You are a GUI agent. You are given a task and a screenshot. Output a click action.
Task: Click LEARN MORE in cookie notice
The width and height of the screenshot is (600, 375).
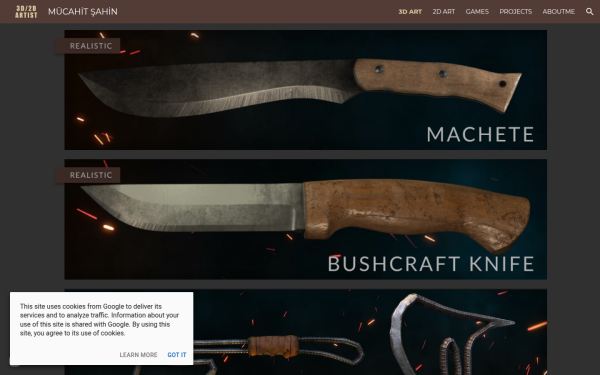138,355
